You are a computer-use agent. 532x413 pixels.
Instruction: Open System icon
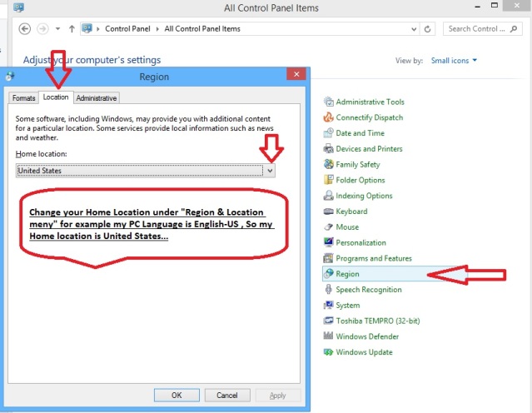click(328, 305)
